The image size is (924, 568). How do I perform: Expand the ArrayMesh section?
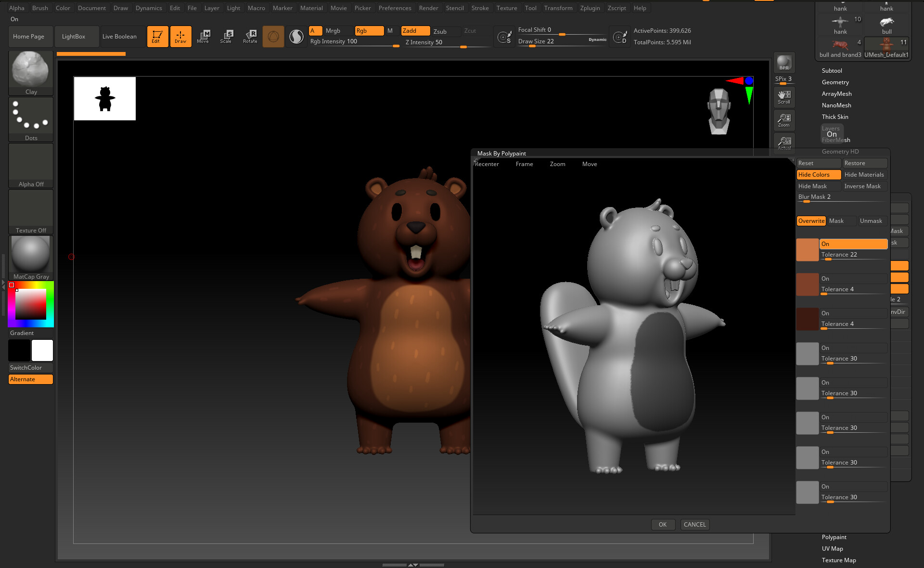tap(836, 94)
